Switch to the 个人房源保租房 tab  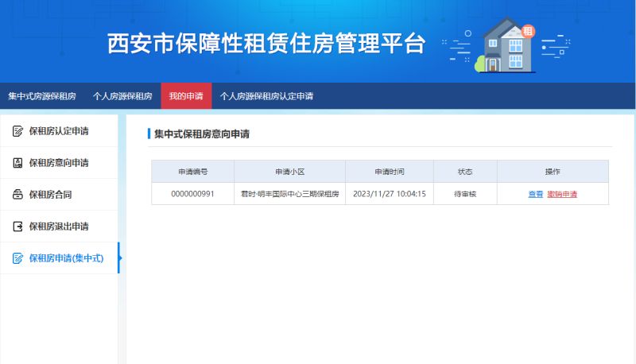tap(122, 96)
